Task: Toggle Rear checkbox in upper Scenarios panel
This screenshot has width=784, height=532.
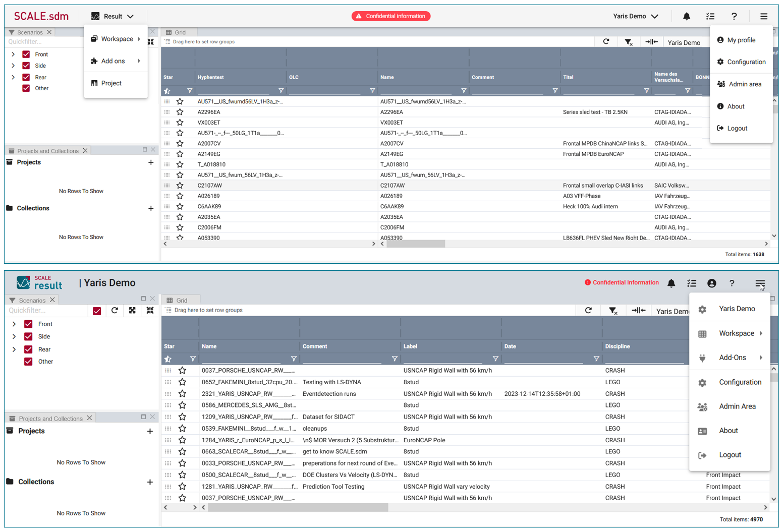Action: 26,77
